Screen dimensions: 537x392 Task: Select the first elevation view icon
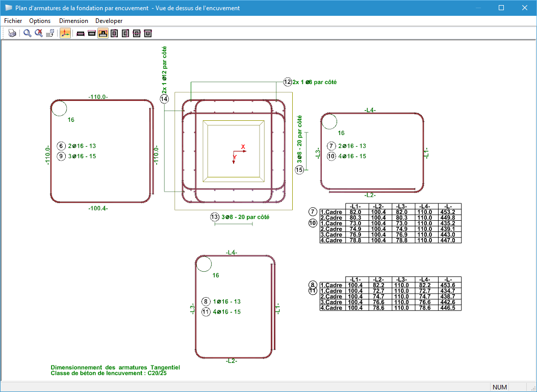[80, 33]
